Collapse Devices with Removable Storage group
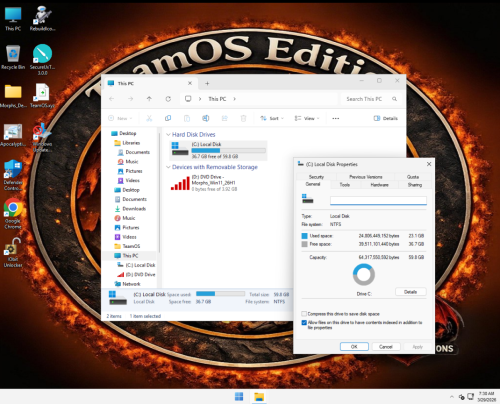The height and width of the screenshot is (404, 500). (168, 167)
